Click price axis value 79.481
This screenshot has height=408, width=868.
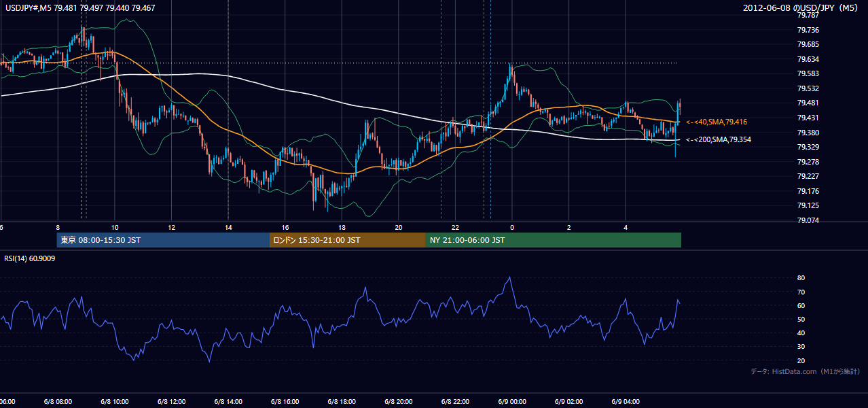808,103
